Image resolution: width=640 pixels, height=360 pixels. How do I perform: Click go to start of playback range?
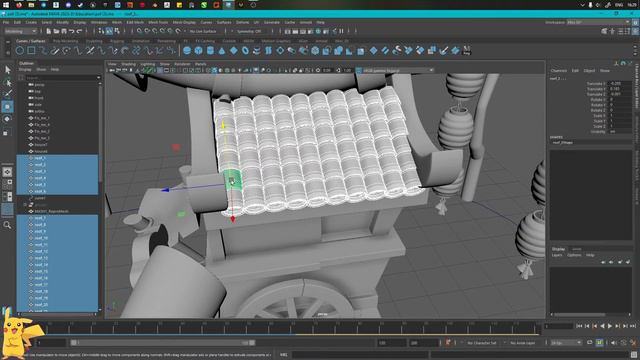579,326
